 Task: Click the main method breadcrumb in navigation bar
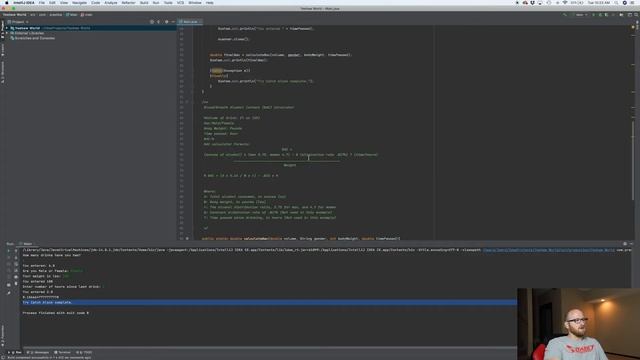pos(87,15)
